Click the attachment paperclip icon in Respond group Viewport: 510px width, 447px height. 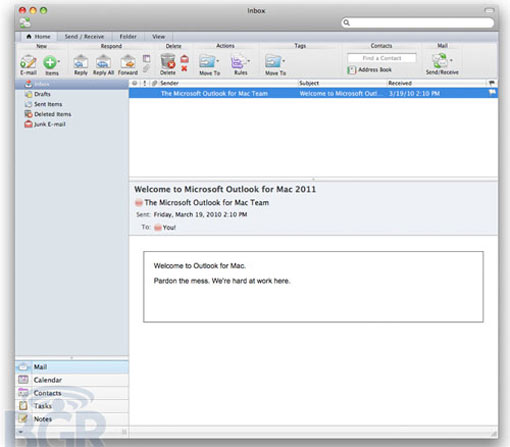pyautogui.click(x=146, y=69)
